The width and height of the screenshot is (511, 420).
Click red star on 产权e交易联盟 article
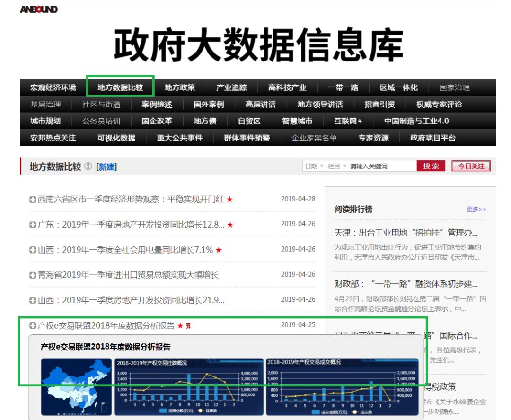coord(180,325)
